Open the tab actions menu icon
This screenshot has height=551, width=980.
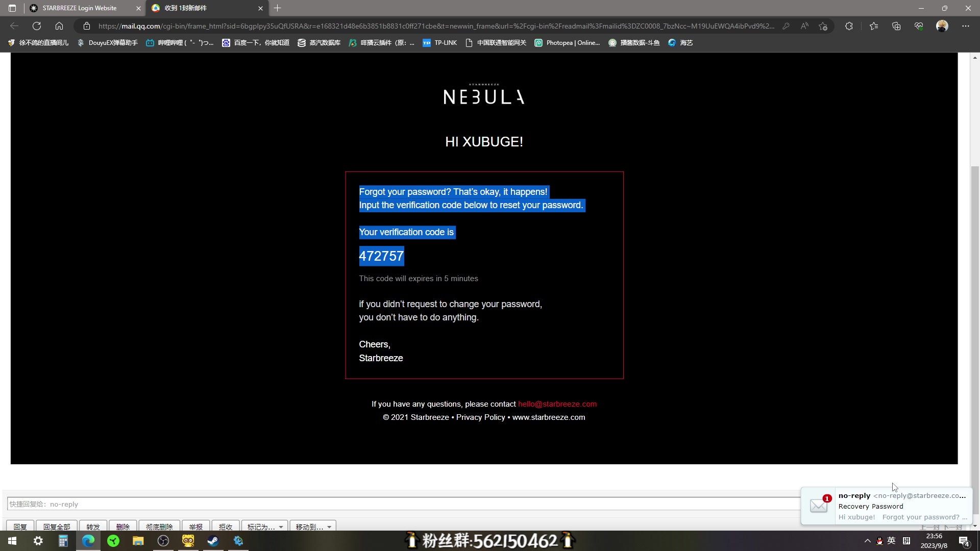tap(12, 8)
